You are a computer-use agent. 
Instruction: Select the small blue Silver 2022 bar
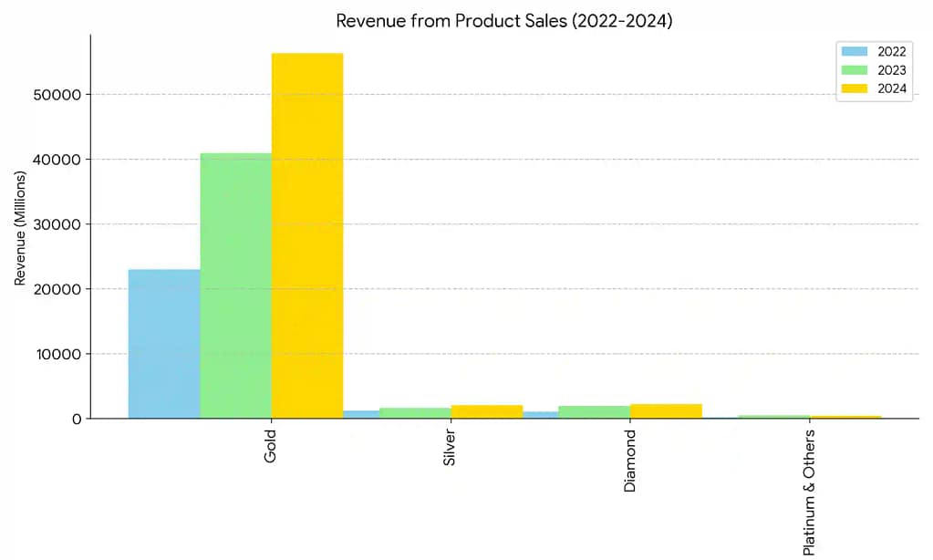360,415
